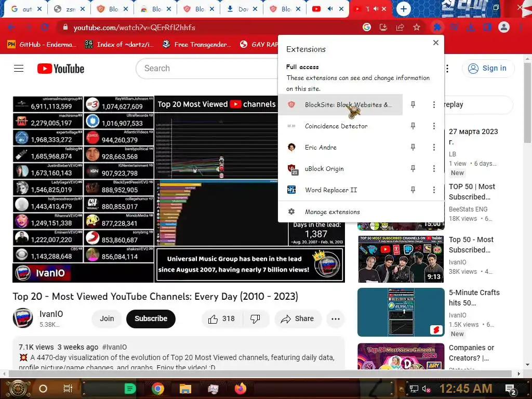This screenshot has height=399, width=532.
Task: Mute the active YouTube tab audio icon
Action: [x=376, y=9]
